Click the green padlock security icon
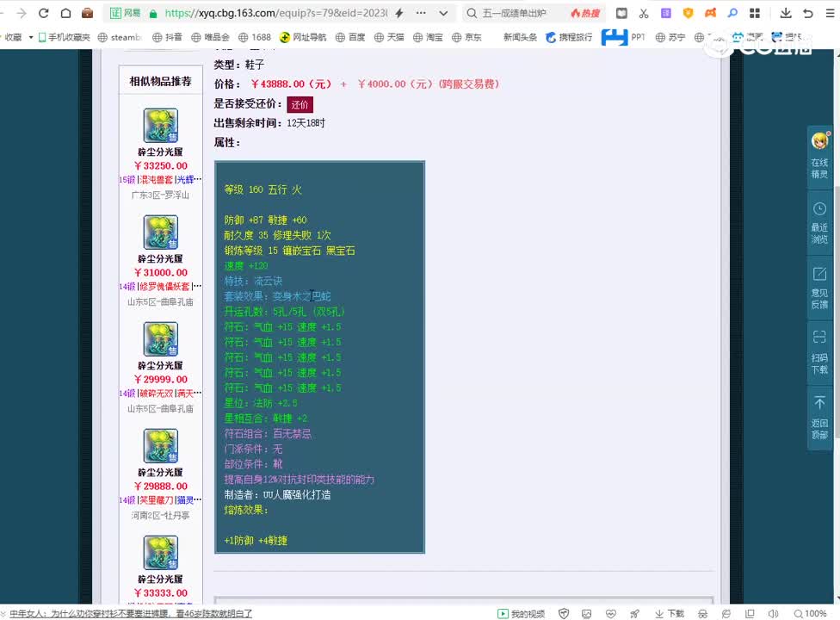The image size is (840, 620). tap(153, 14)
